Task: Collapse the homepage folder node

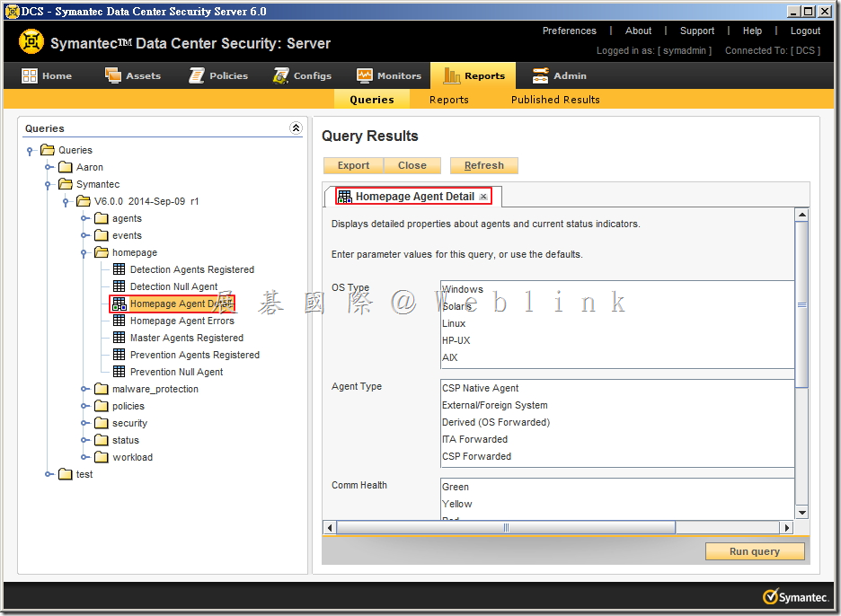Action: (84, 253)
